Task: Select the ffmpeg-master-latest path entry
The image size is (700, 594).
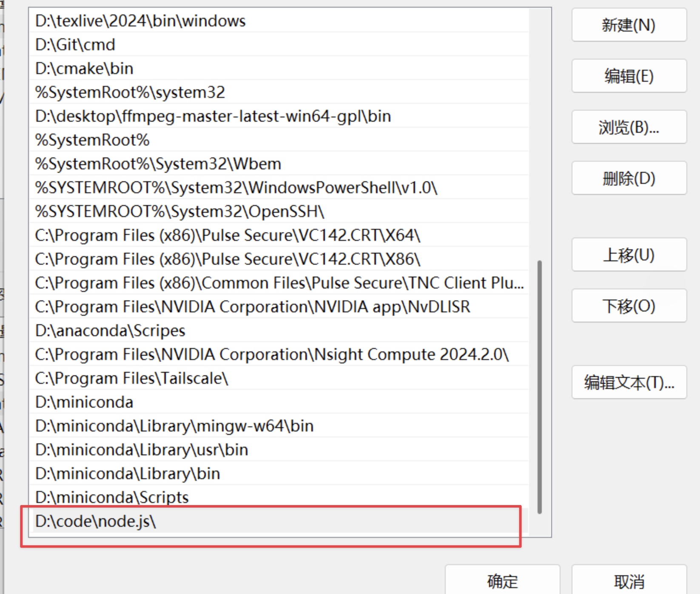Action: (x=213, y=116)
